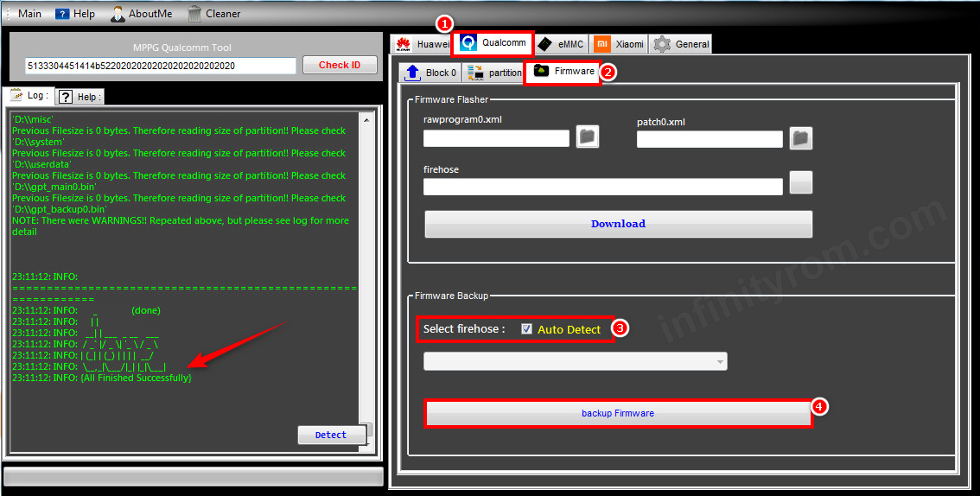
Task: Open the partition sub-tab
Action: coord(493,73)
